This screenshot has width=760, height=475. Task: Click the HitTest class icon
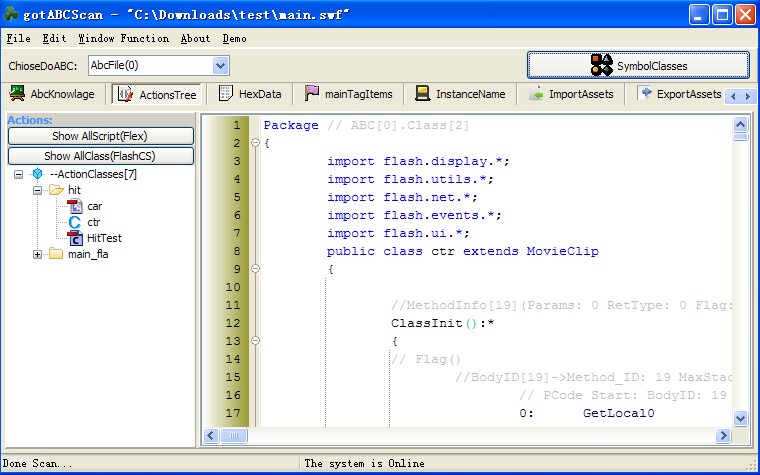click(75, 238)
